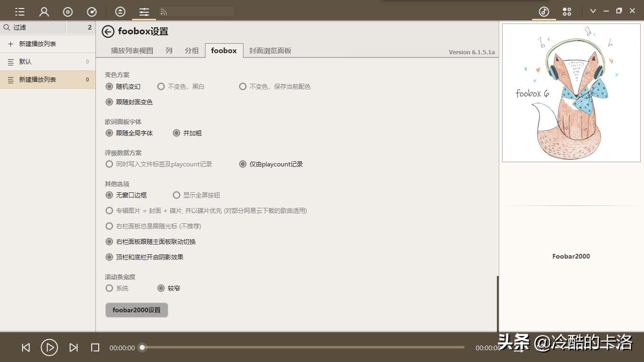644x362 pixels.
Task: Click the eject icon on the toolbar
Action: tap(120, 11)
